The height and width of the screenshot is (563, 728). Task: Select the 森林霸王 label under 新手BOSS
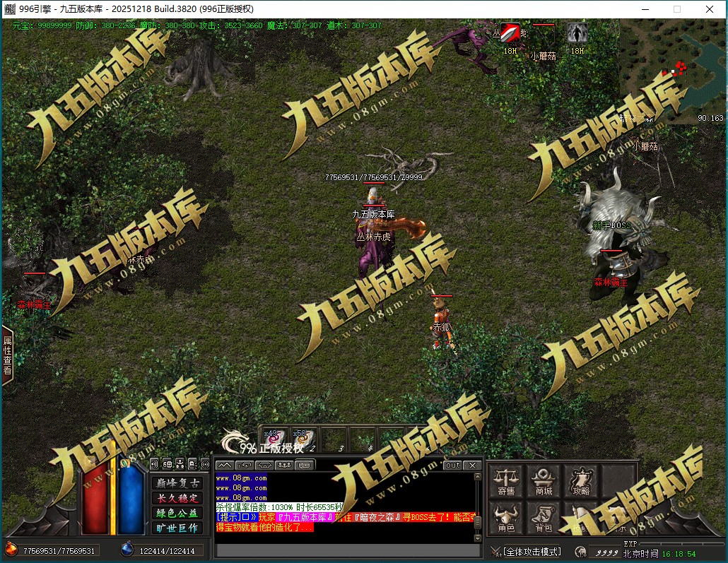click(x=611, y=282)
